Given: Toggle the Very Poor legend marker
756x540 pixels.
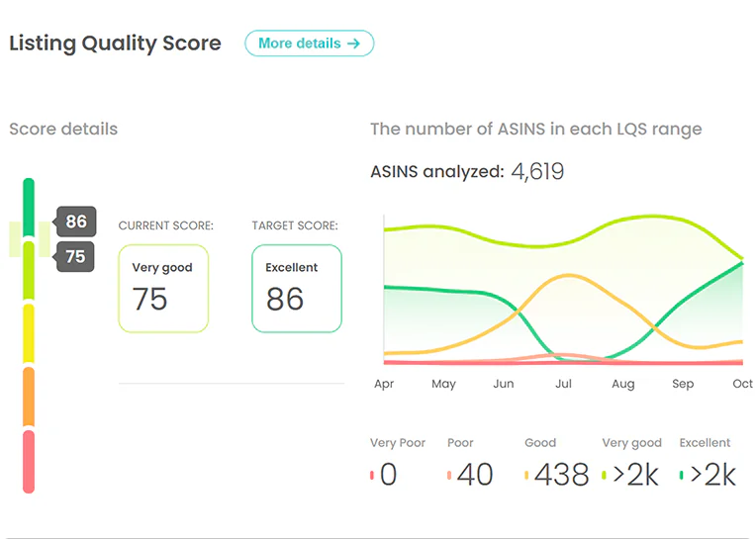Looking at the screenshot, I should (372, 476).
